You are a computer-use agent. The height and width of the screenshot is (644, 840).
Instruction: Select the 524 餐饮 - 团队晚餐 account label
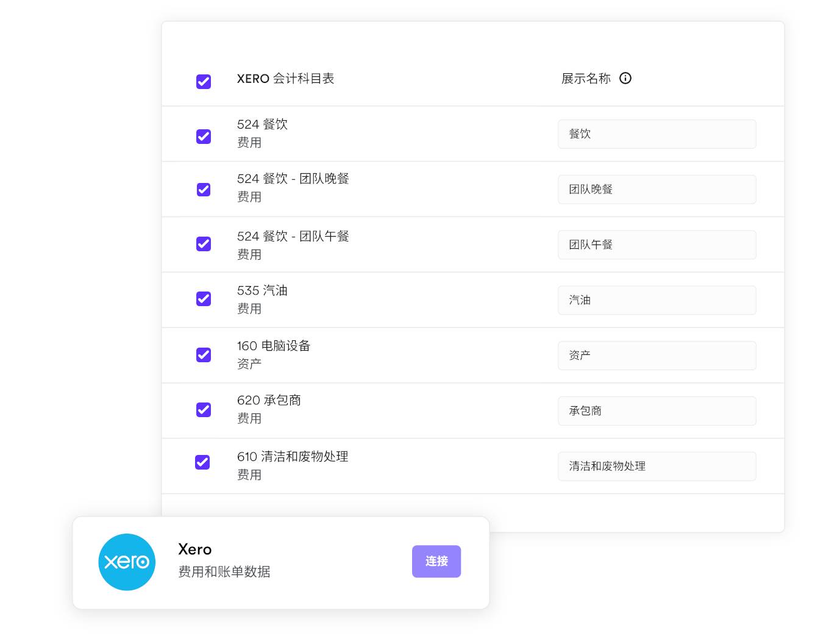(293, 179)
